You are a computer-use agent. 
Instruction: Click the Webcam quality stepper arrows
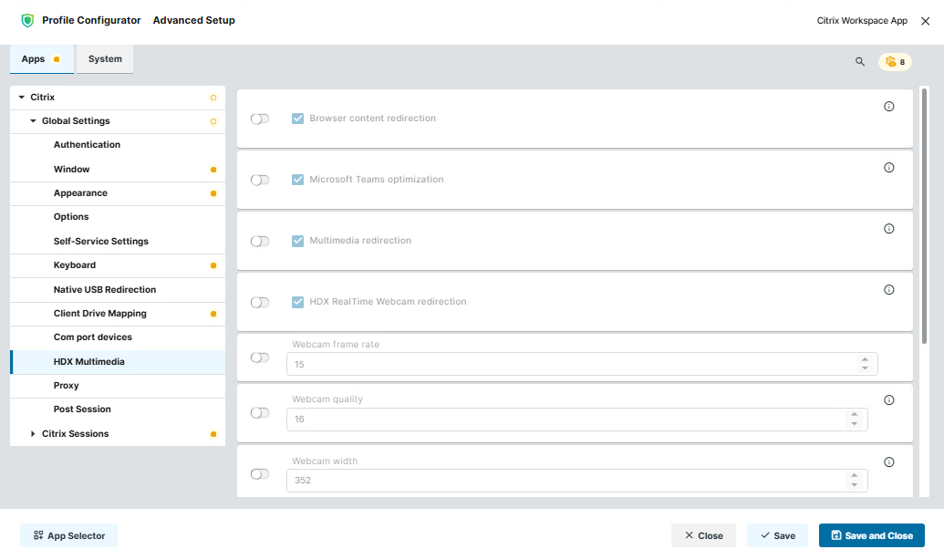[x=855, y=420]
